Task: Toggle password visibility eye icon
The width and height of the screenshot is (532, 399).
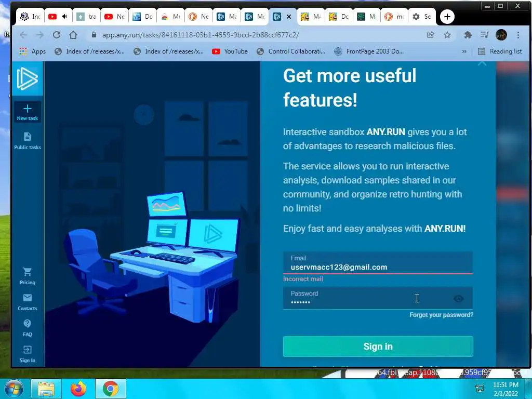Action: (x=458, y=299)
